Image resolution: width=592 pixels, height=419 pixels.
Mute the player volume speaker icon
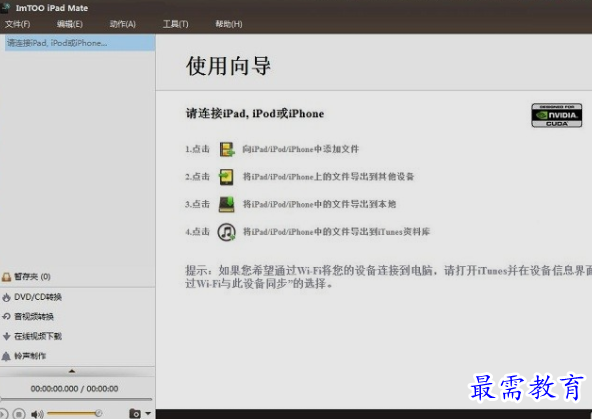click(37, 414)
